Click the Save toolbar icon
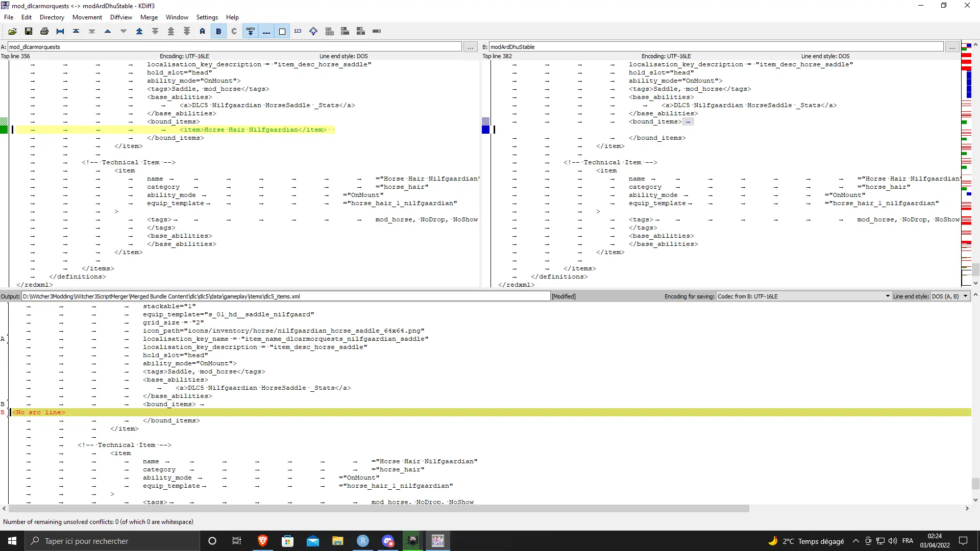The height and width of the screenshot is (551, 980). point(29,31)
